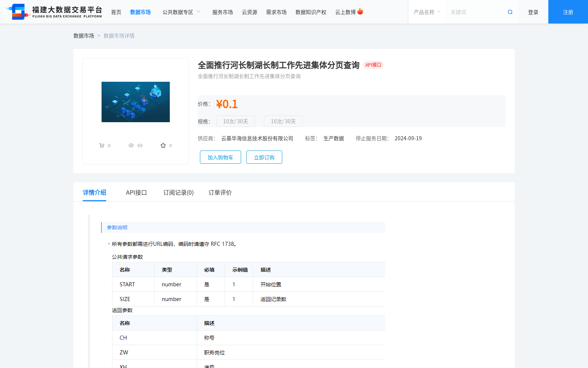Open the 需求市场 nav item
This screenshot has width=588, height=368.
tap(276, 12)
